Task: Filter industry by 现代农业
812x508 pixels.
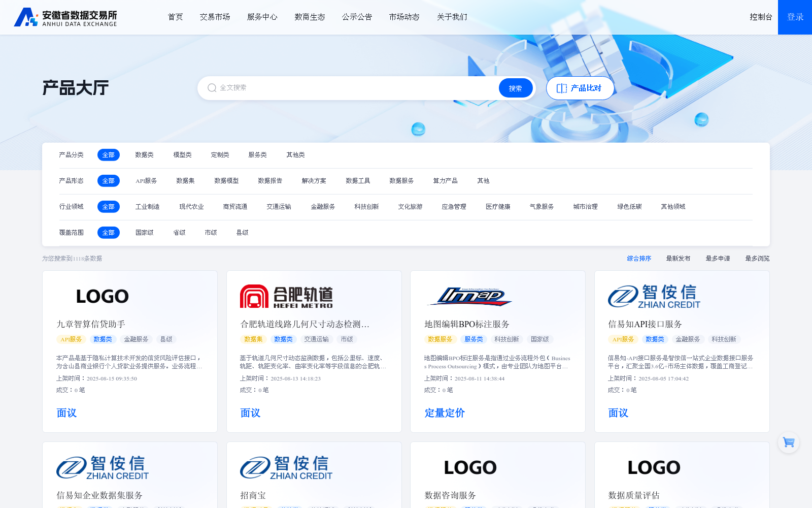Action: click(192, 207)
